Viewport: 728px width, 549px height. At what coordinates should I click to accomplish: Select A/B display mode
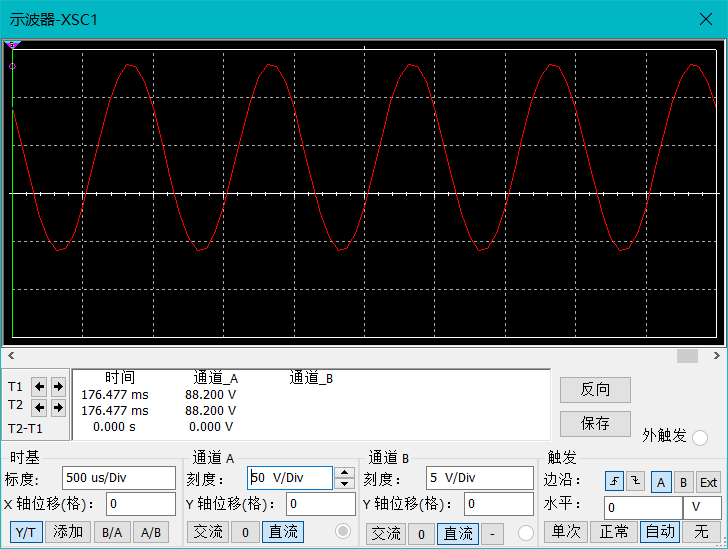(x=151, y=532)
